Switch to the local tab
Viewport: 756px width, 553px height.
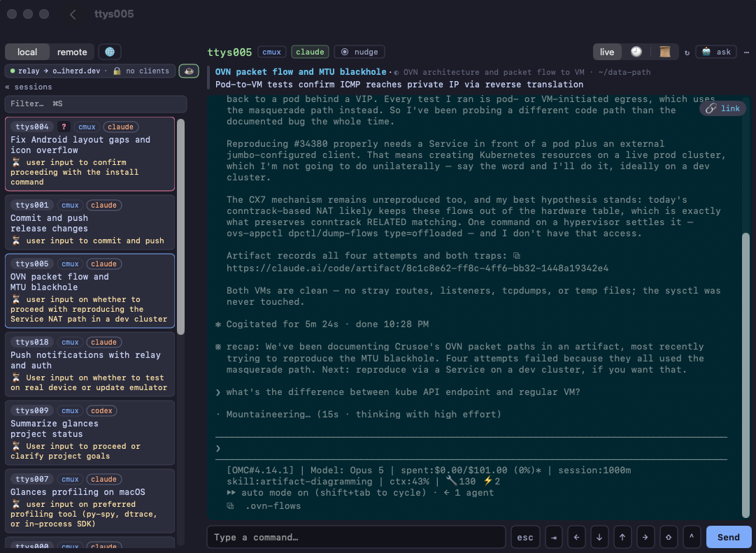click(27, 52)
